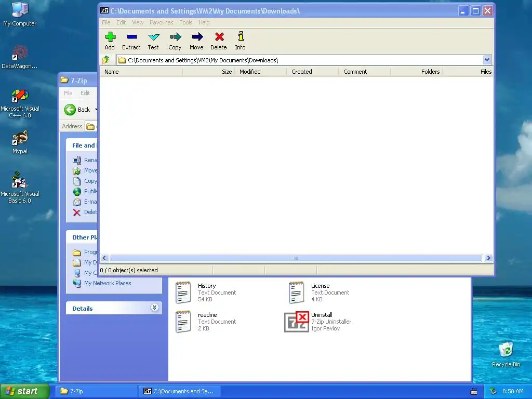This screenshot has height=399, width=532.
Task: Select the History text document icon
Action: [183, 292]
